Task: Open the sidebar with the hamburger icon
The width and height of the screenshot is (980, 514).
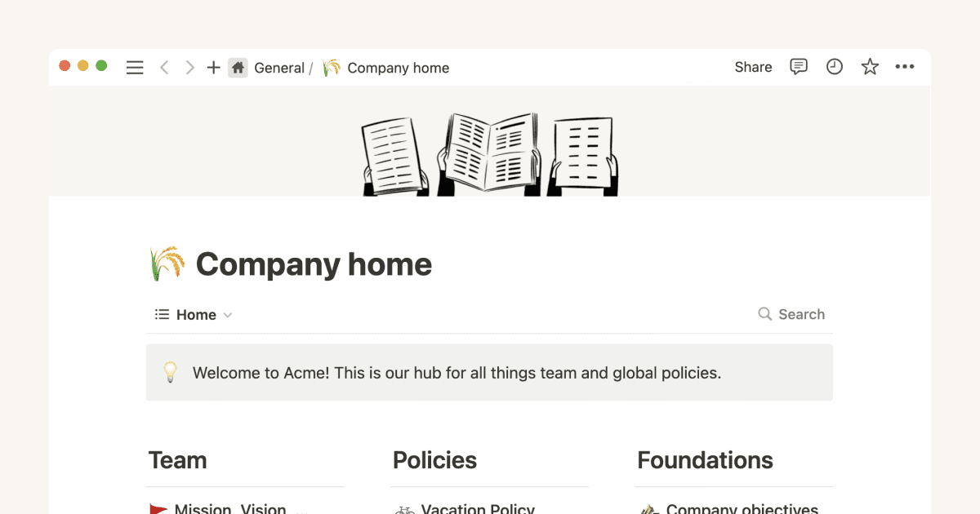Action: click(x=135, y=67)
